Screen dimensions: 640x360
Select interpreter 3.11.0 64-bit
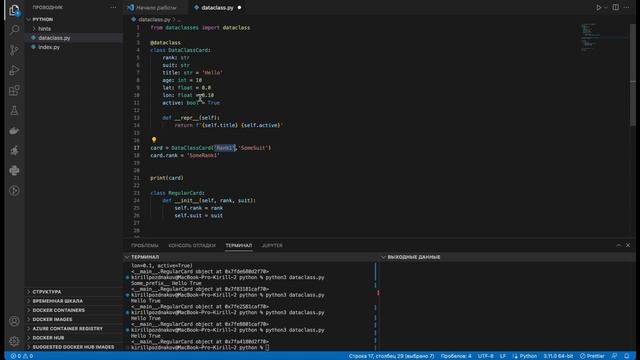click(x=558, y=356)
